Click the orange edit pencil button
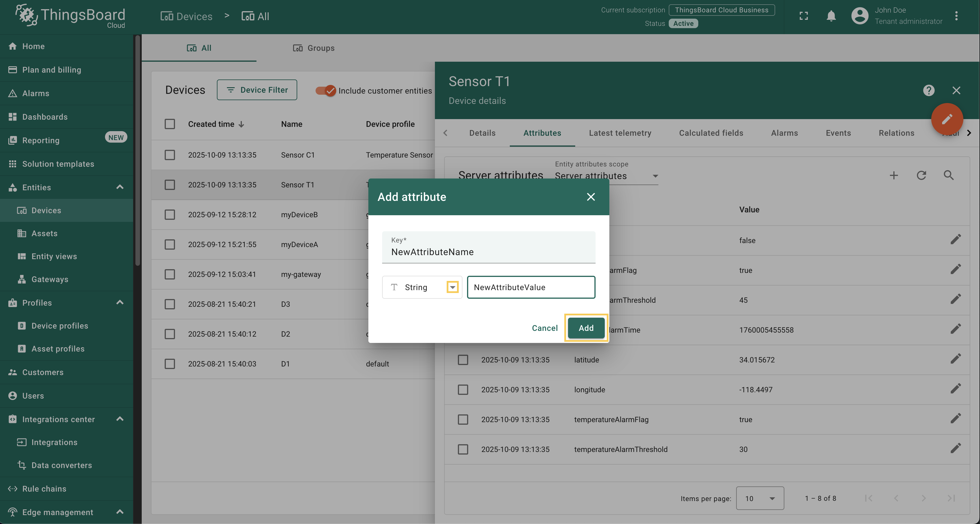The width and height of the screenshot is (980, 524). 947,119
